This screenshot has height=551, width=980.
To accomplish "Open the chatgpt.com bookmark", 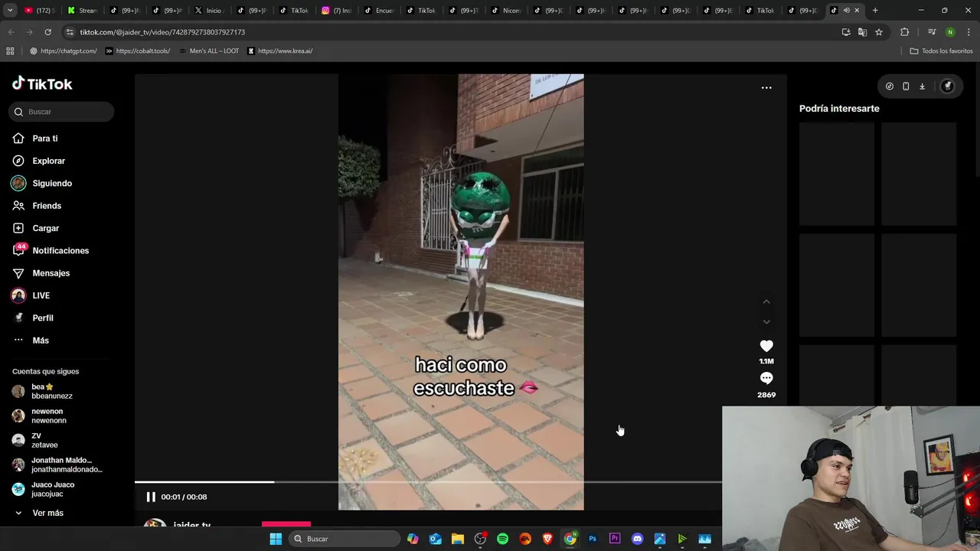I will 64,51.
